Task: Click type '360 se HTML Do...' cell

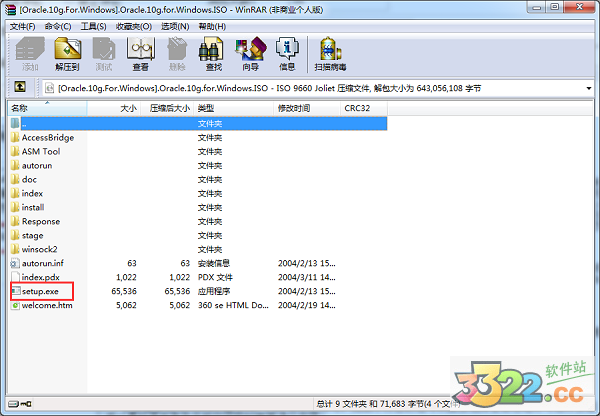Action: pyautogui.click(x=233, y=305)
